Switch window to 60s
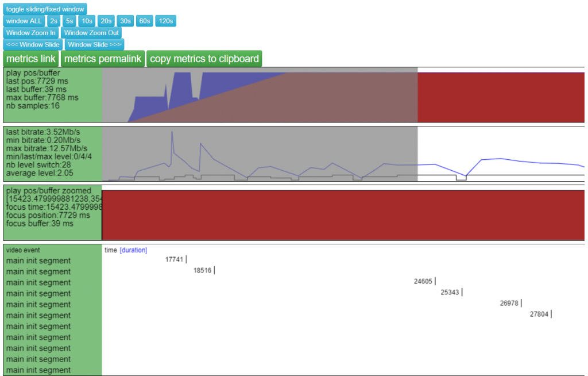 click(x=145, y=21)
